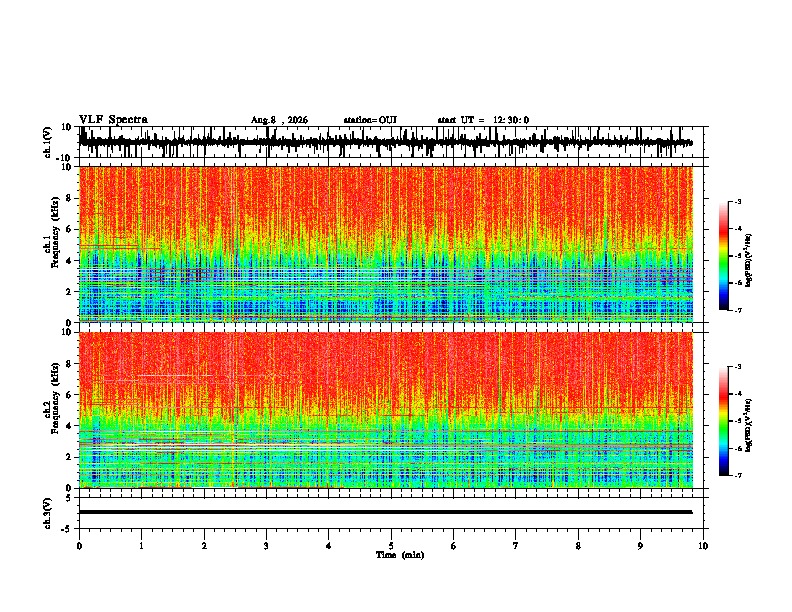Viewport: 792px width, 612px height.
Task: Click the "-7" label on ch.2 color scale
Action: pyautogui.click(x=737, y=476)
